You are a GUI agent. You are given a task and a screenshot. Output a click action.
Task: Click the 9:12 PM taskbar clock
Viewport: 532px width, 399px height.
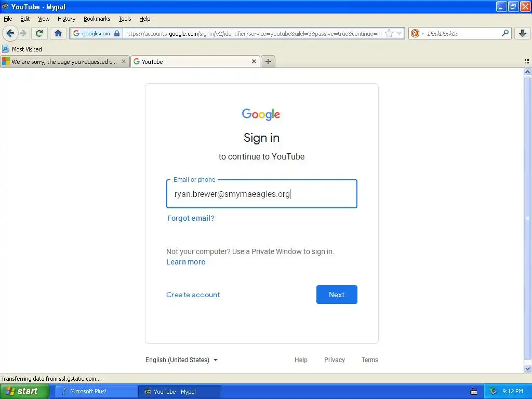click(x=513, y=391)
